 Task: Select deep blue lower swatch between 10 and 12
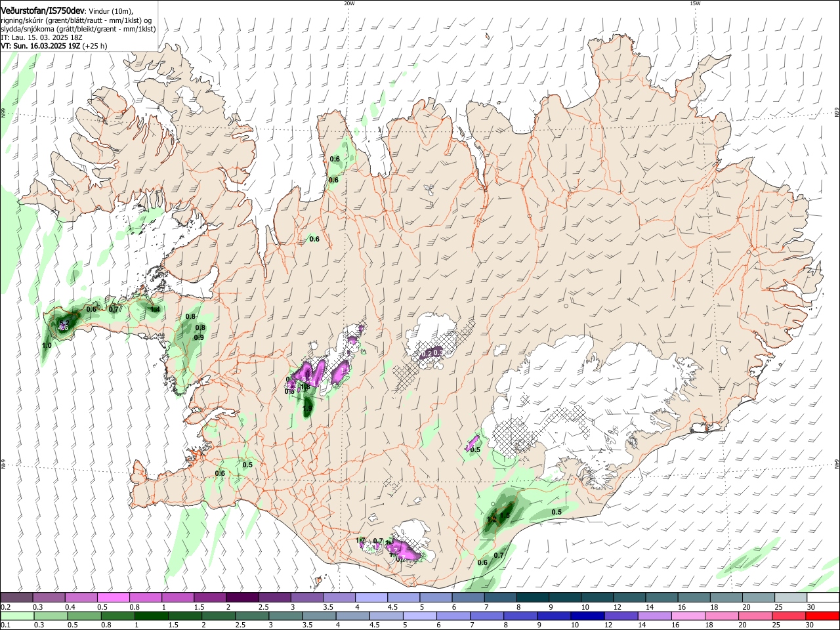point(589,616)
